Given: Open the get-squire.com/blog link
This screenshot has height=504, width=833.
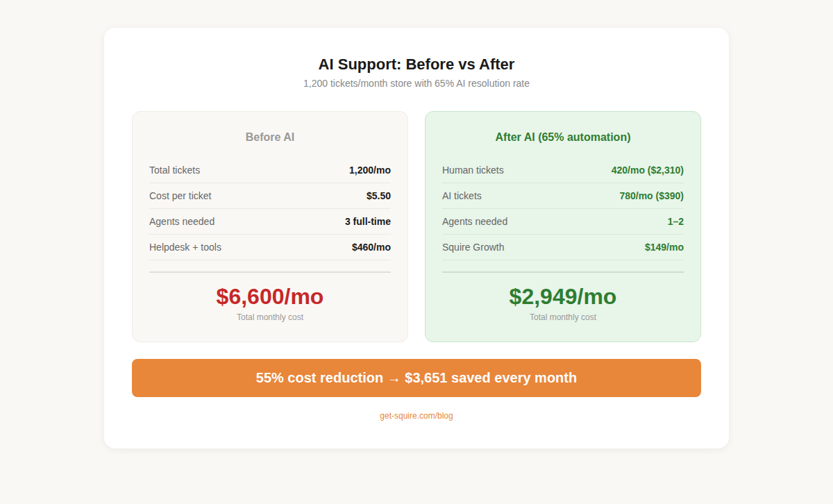Looking at the screenshot, I should 416,415.
